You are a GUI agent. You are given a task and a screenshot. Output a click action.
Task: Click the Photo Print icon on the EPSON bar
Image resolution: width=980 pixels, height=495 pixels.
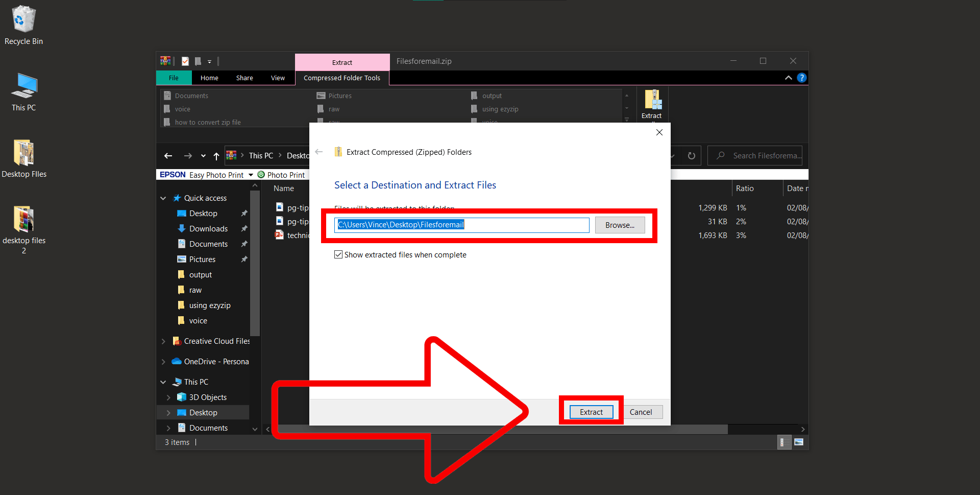(261, 175)
